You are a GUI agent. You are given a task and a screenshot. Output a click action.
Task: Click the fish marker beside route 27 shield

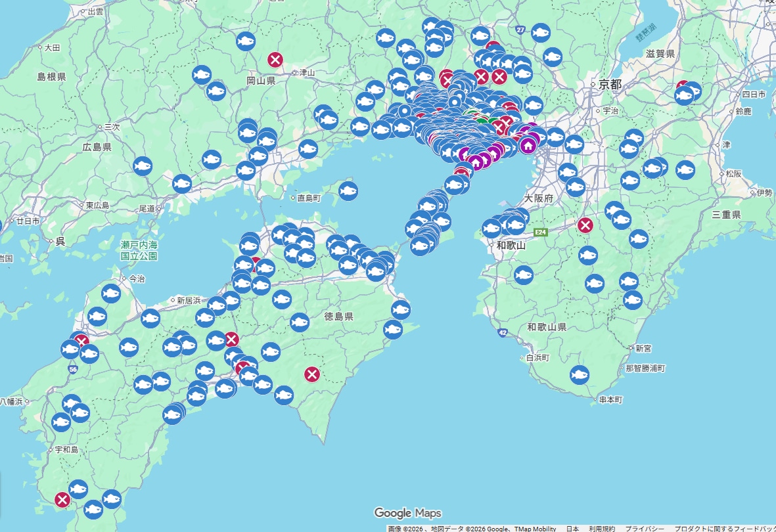tap(541, 33)
